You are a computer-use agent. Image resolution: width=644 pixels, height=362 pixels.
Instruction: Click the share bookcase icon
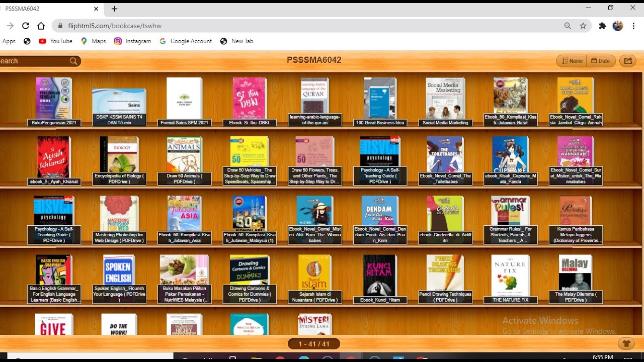(x=628, y=61)
